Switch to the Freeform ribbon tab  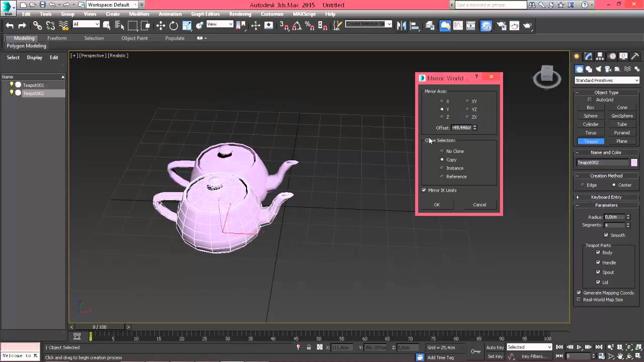pyautogui.click(x=57, y=38)
